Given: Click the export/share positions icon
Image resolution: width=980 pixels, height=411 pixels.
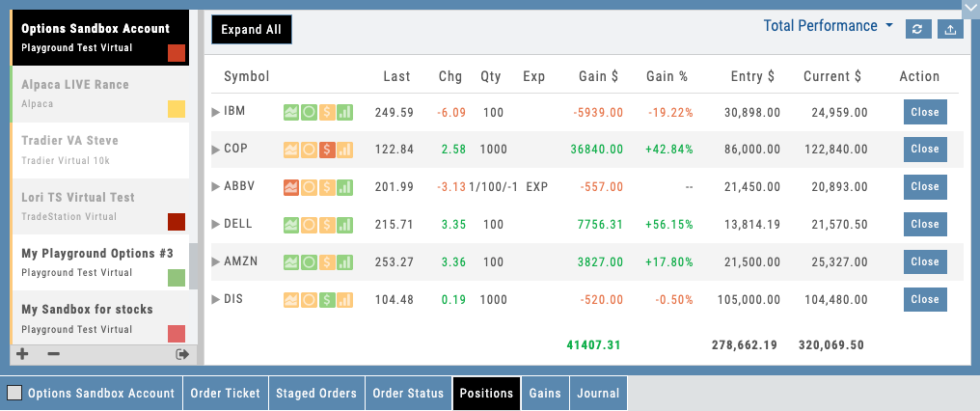Looking at the screenshot, I should click(951, 29).
